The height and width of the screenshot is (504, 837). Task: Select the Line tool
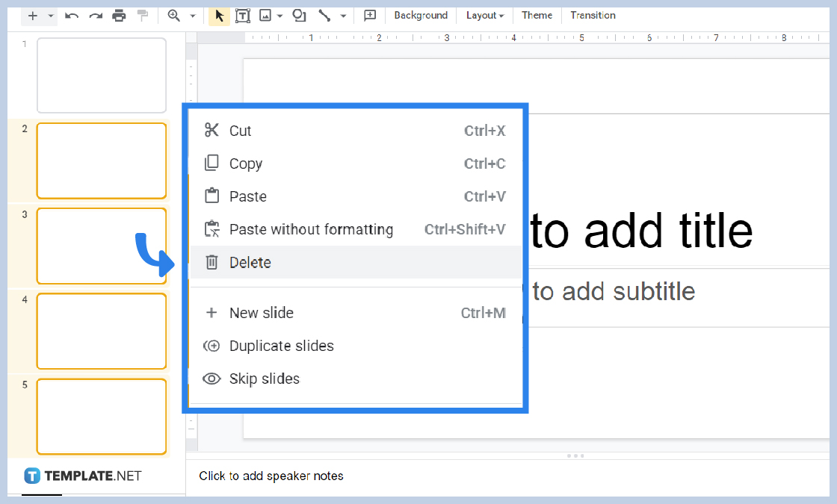pos(324,15)
